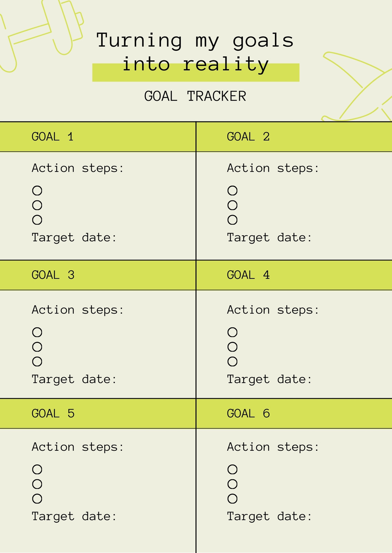Screen dimensions: 392x553
Task: Mark the third action step circle under Goal 5
Action: 37,499
